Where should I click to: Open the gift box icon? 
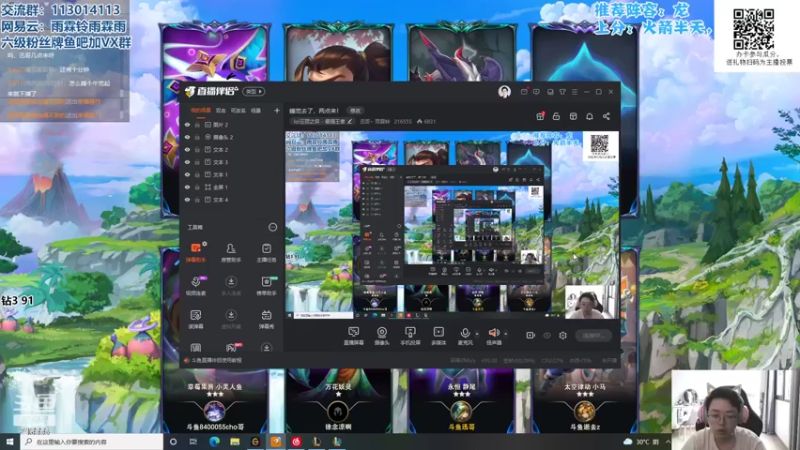pos(540,116)
